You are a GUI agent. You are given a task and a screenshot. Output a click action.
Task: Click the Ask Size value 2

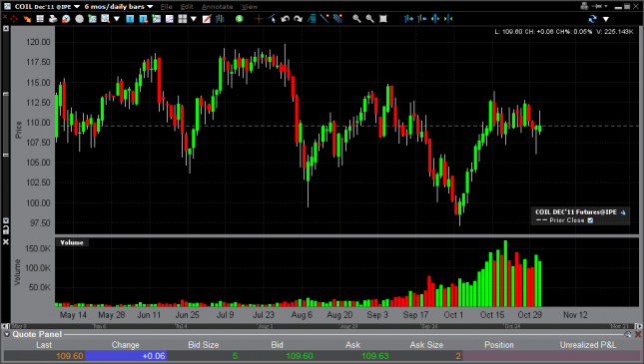[x=458, y=356]
